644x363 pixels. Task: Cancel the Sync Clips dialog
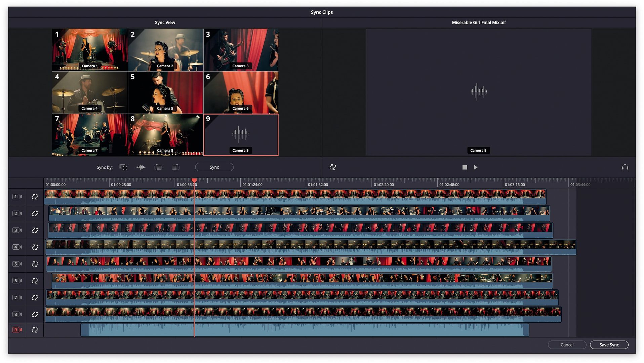567,345
